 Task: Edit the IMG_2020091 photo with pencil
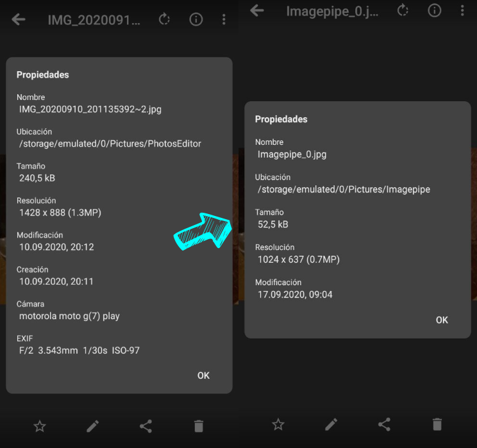93,426
